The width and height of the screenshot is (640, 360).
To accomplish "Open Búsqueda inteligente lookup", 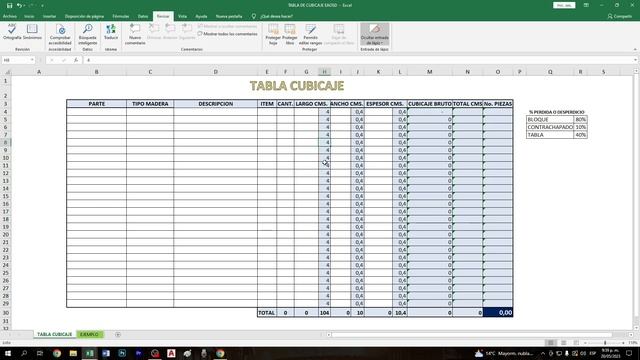I will click(x=87, y=34).
